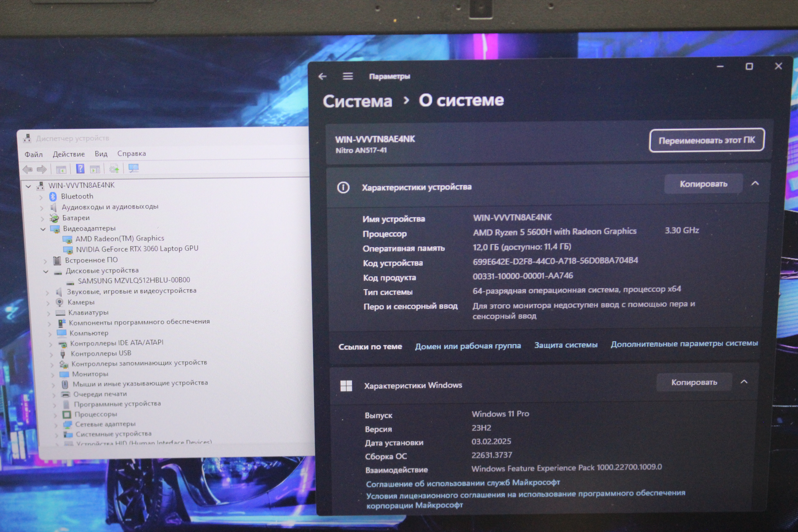This screenshot has width=798, height=532.
Task: Select NVIDIA GeForce RTX 3060 Laptop GPU
Action: [x=137, y=249]
